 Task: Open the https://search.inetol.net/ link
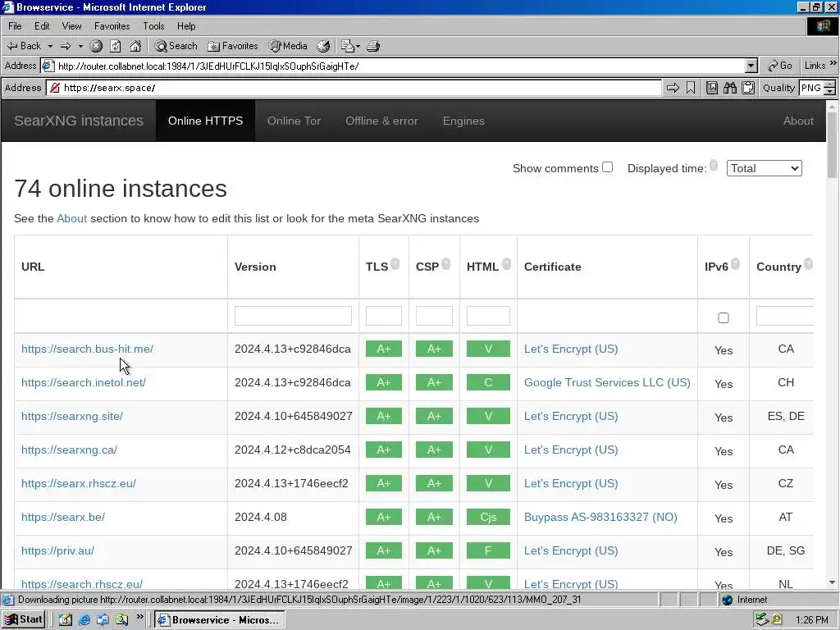(84, 382)
